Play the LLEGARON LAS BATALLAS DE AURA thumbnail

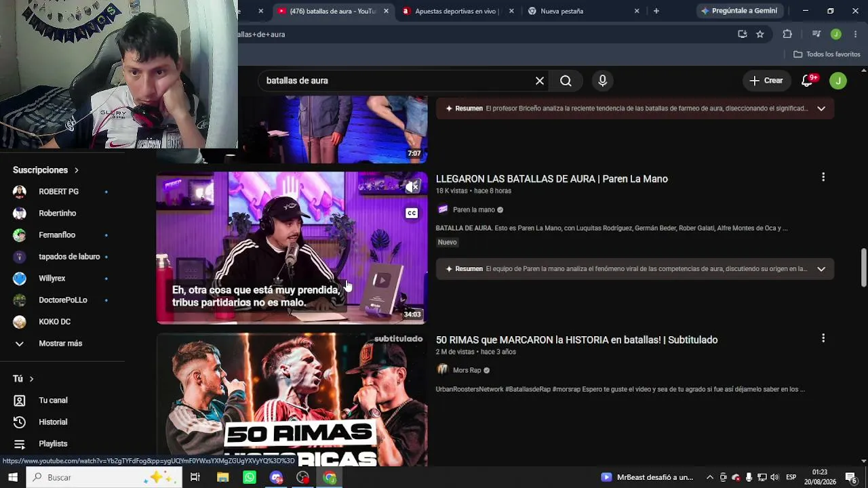click(292, 248)
